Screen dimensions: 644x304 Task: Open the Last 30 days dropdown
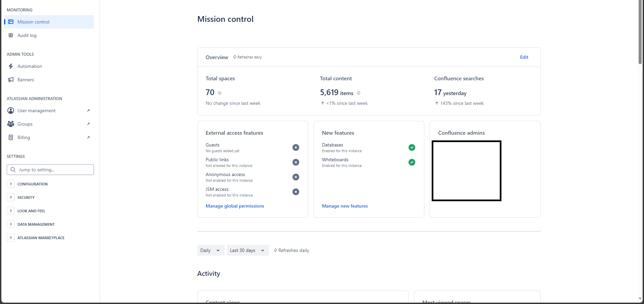pos(248,250)
